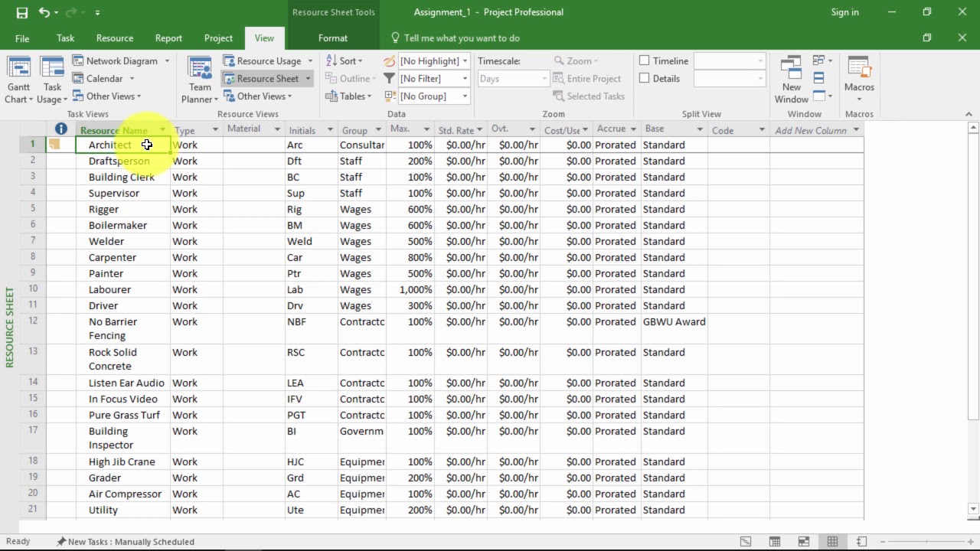Click Selected Tasks zoom button
The height and width of the screenshot is (551, 980).
coord(589,96)
